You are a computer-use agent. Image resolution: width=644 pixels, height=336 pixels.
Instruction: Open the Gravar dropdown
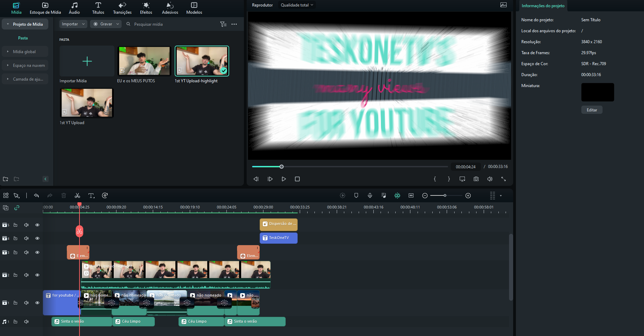pyautogui.click(x=106, y=24)
